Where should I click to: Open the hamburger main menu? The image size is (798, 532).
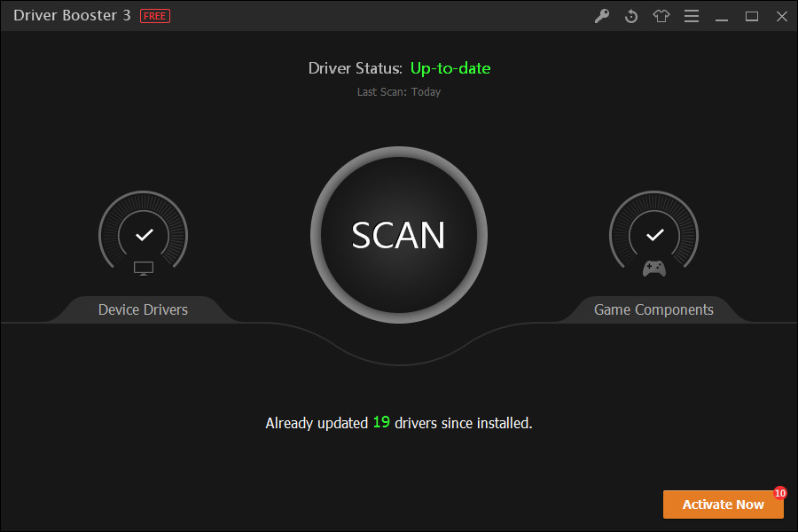coord(692,16)
